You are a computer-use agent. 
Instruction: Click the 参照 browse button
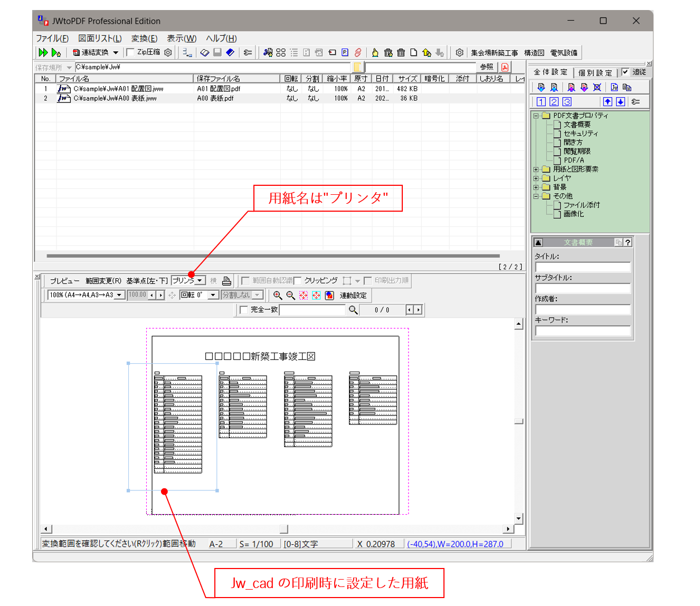pos(487,67)
